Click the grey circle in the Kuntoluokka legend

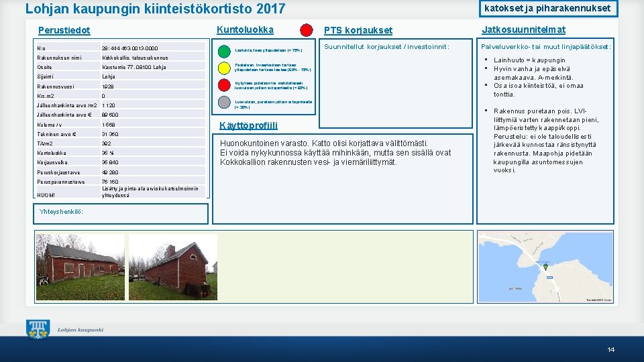(224, 102)
